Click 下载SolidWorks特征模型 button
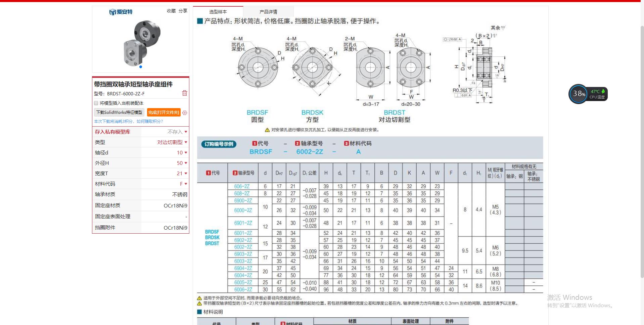The image size is (644, 325). click(119, 112)
